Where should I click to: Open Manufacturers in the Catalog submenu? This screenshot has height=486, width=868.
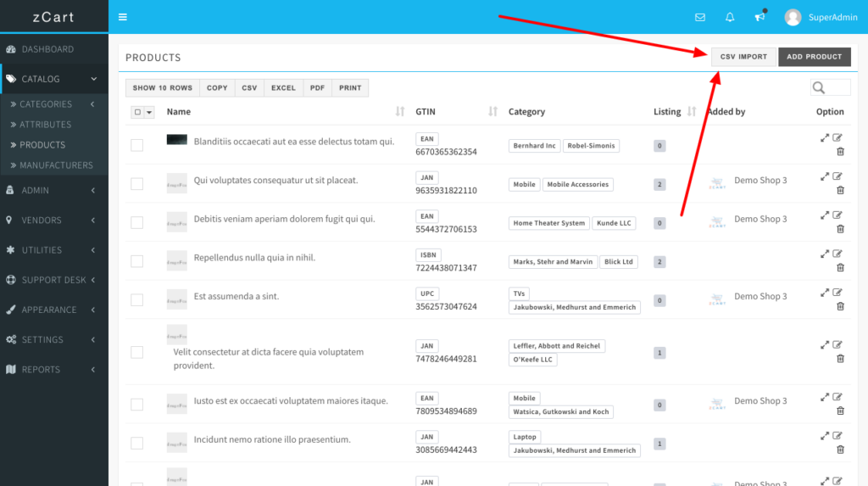tap(56, 165)
